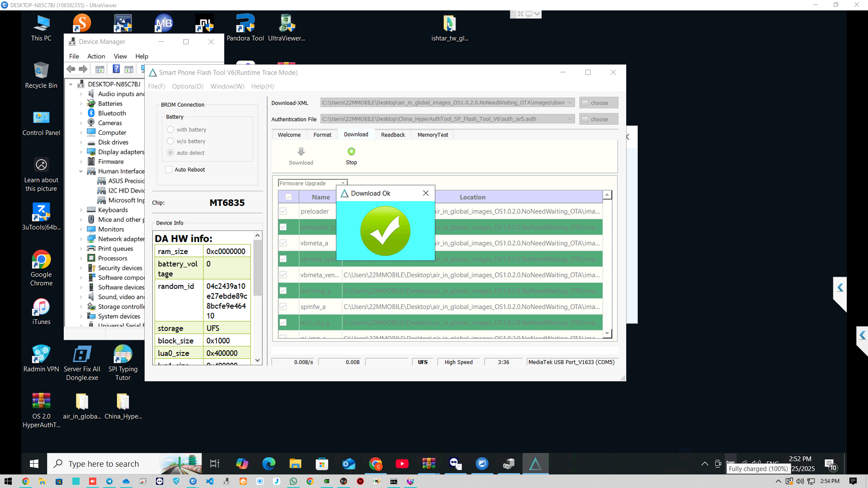Toggle the preloader partition checkbox
Image resolution: width=868 pixels, height=488 pixels.
tap(283, 211)
